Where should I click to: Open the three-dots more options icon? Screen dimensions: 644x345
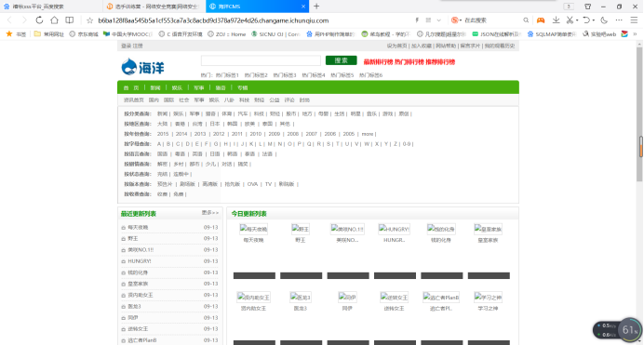coord(619,20)
